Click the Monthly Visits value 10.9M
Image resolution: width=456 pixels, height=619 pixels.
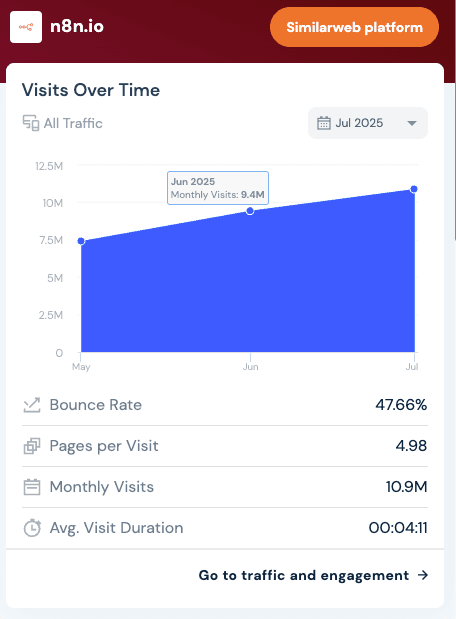[x=407, y=487]
